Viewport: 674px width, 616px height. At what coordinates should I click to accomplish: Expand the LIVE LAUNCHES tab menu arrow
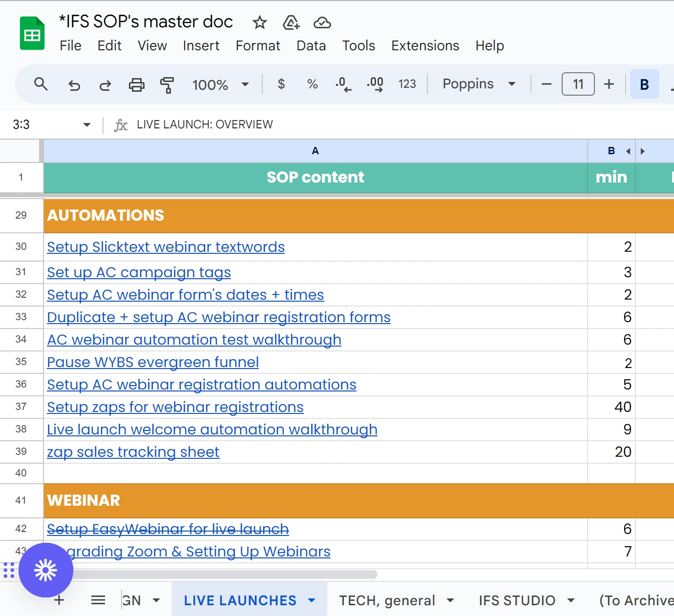point(312,600)
